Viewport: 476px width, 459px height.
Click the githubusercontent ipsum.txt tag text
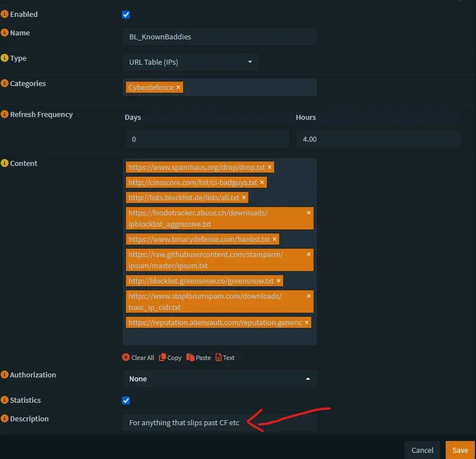coord(206,260)
